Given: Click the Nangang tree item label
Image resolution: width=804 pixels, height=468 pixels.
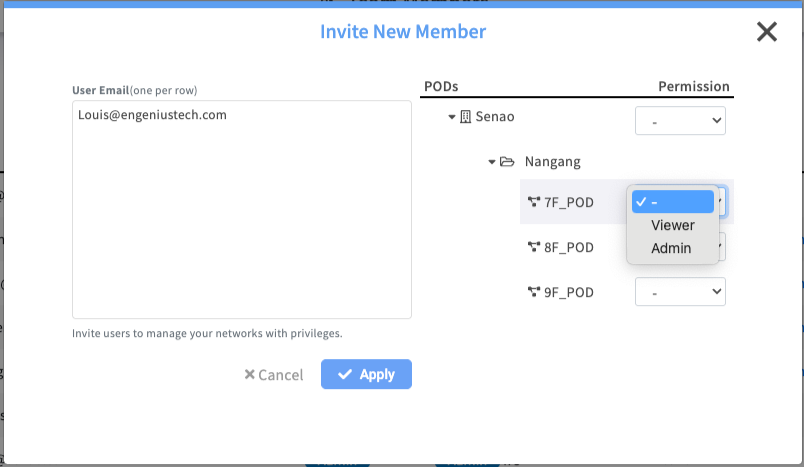Looking at the screenshot, I should point(552,161).
